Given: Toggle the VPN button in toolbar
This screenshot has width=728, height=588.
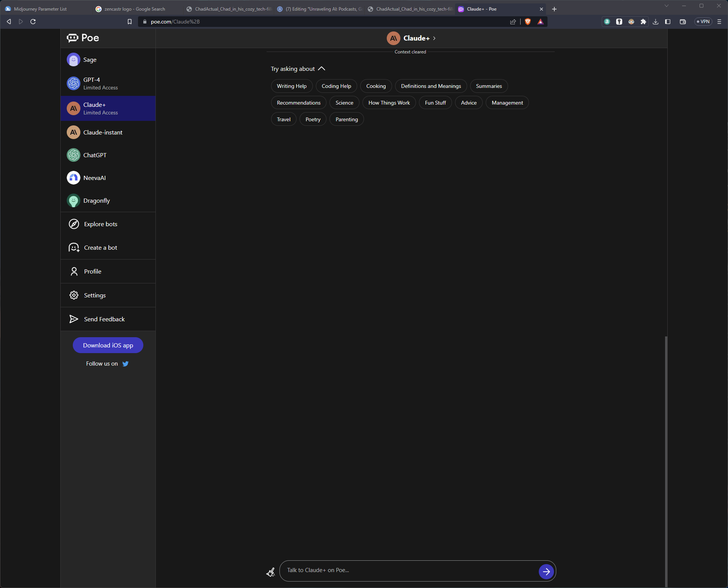Looking at the screenshot, I should (x=703, y=22).
